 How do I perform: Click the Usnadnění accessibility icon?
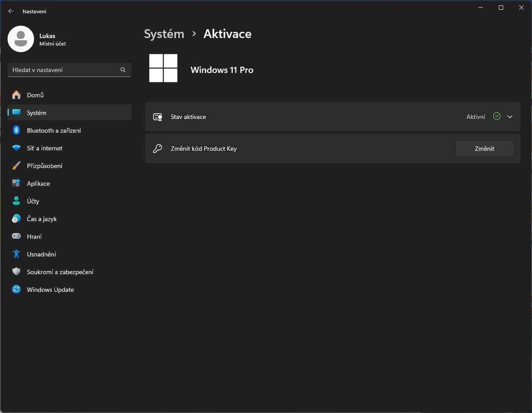pos(16,254)
